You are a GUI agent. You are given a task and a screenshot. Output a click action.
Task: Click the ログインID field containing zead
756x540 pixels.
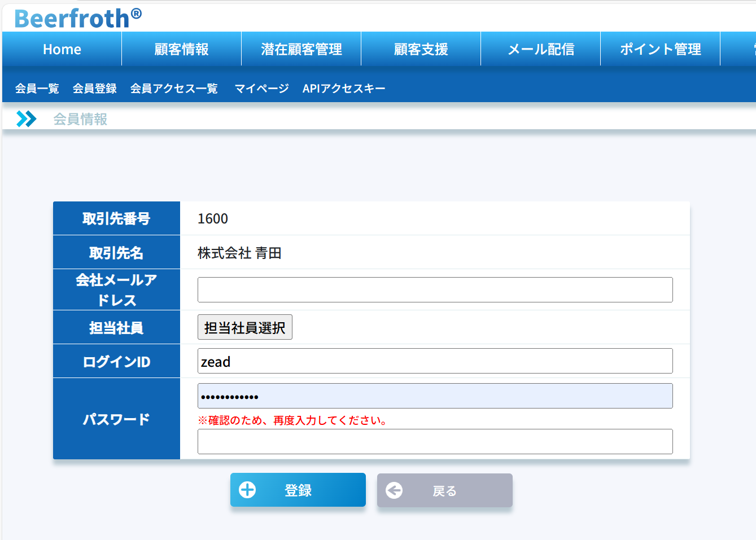tap(435, 361)
